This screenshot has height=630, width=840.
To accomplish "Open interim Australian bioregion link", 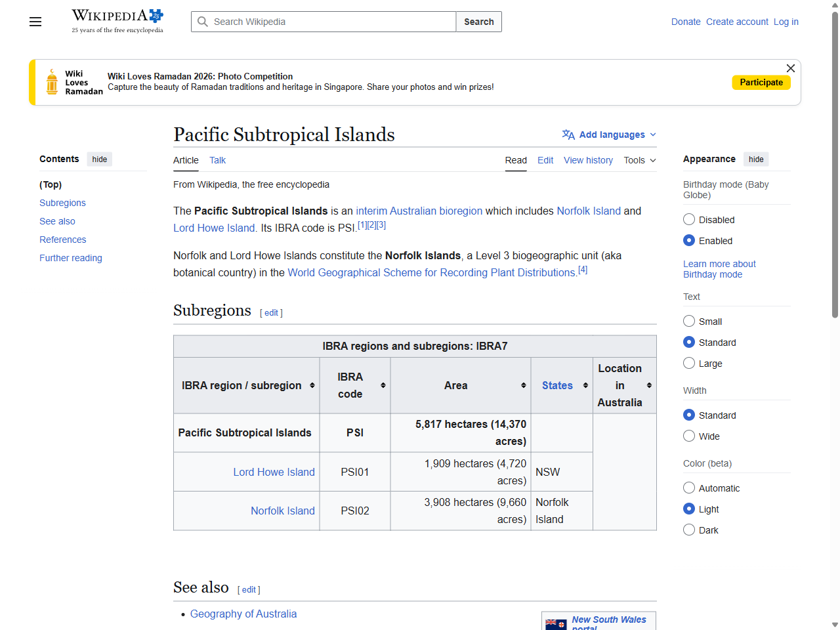I will 419,211.
